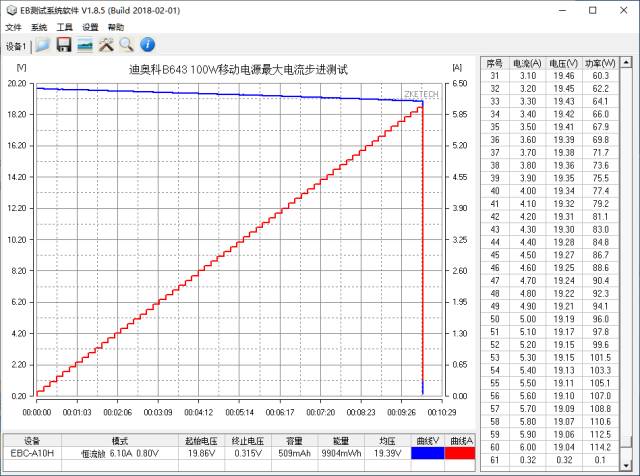Click the floppy disk save icon

point(64,45)
